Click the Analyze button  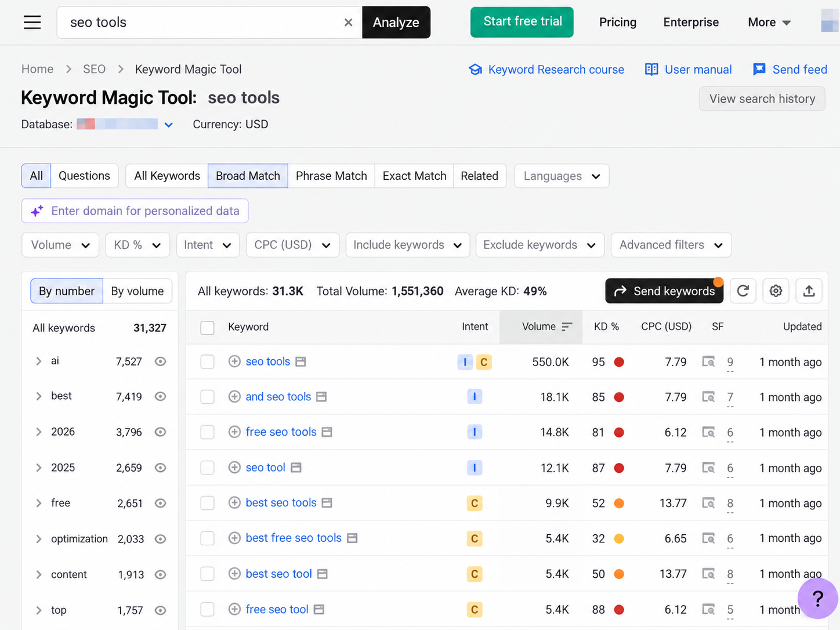point(396,23)
